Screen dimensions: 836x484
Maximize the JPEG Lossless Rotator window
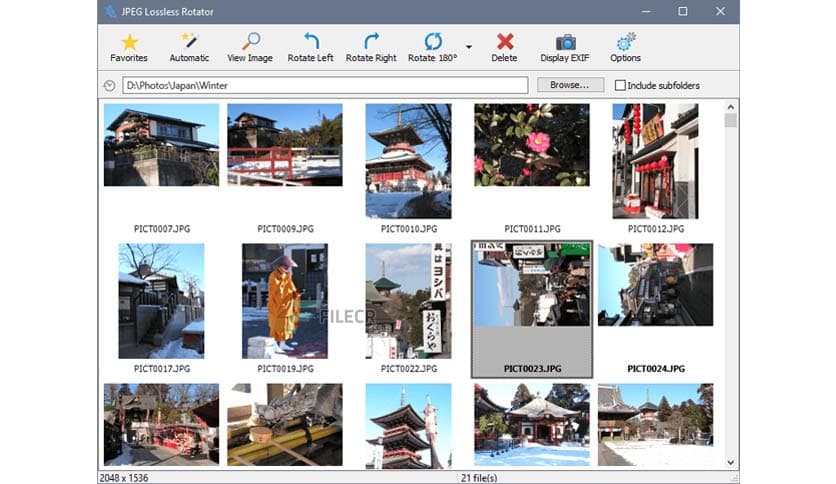coord(683,11)
